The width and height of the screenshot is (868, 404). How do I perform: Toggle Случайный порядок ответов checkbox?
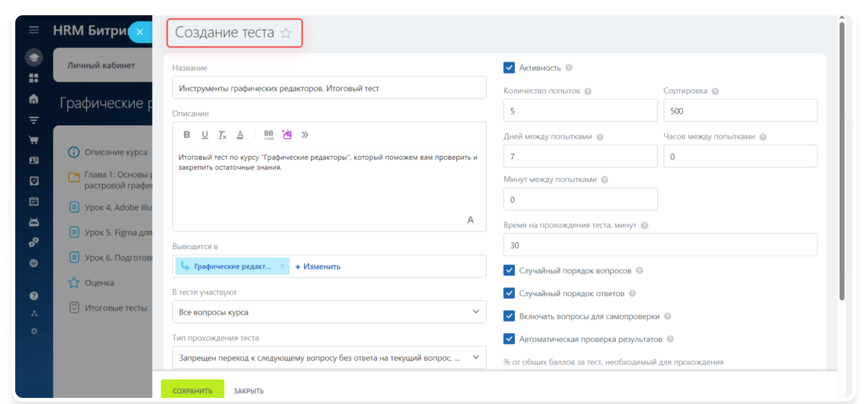pos(509,293)
